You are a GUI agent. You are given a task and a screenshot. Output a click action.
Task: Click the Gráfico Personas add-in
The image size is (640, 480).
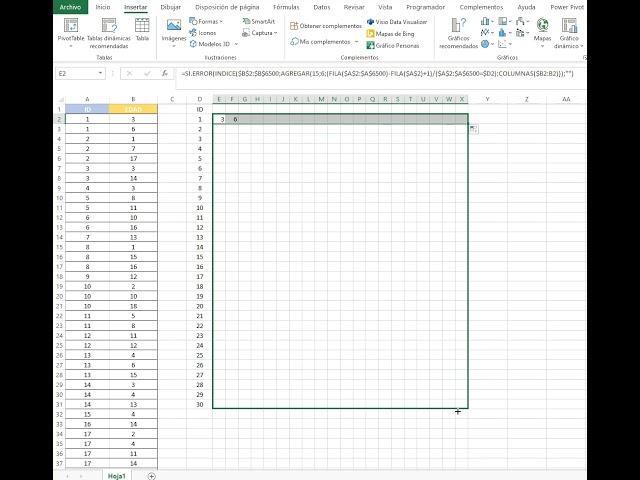click(397, 45)
